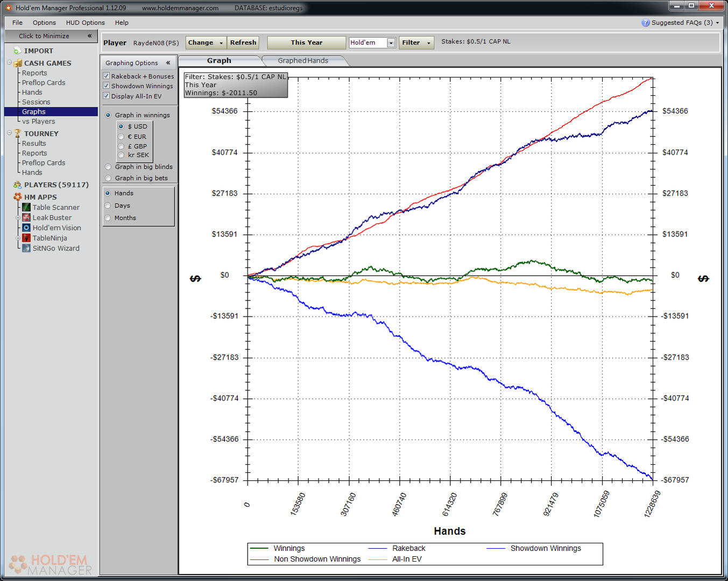Select Days x-axis radio

[x=108, y=206]
